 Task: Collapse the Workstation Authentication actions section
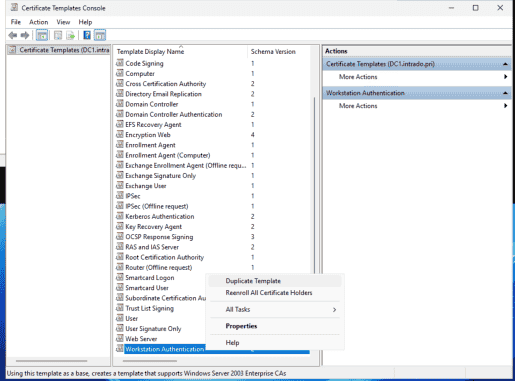505,93
